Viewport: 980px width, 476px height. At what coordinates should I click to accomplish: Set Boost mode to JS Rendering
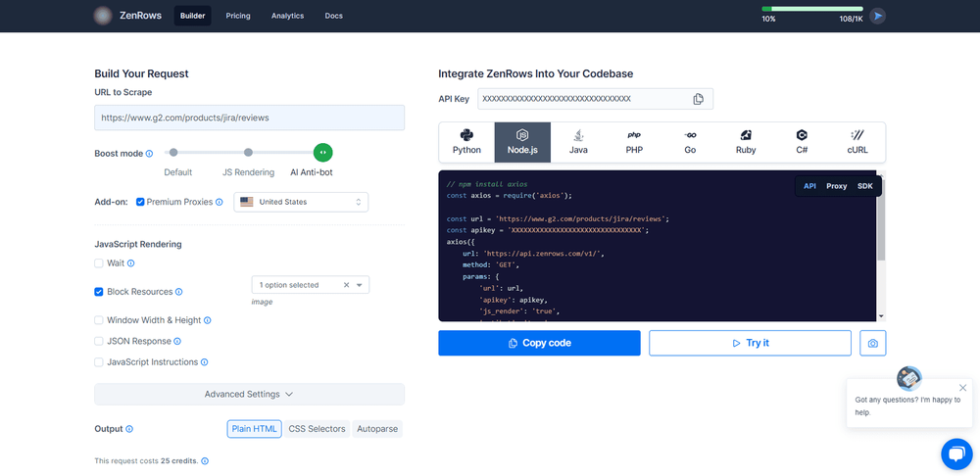pyautogui.click(x=248, y=153)
